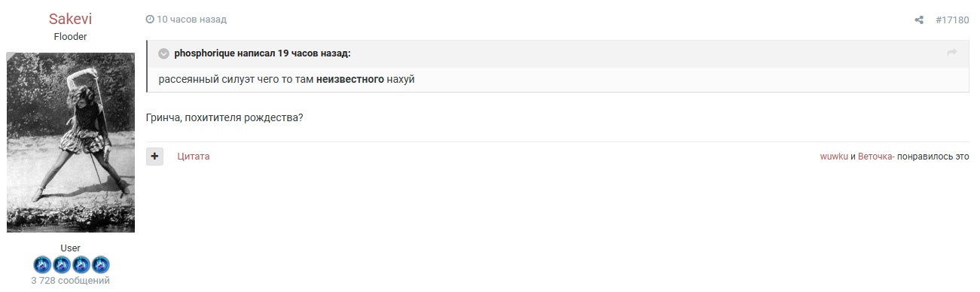Screen dimensions: 980x292
Task: Click the plus multiquote button
Action: (x=154, y=157)
